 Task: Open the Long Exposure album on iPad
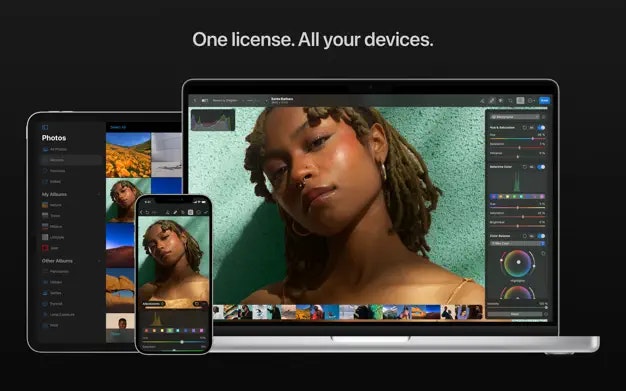(58, 315)
